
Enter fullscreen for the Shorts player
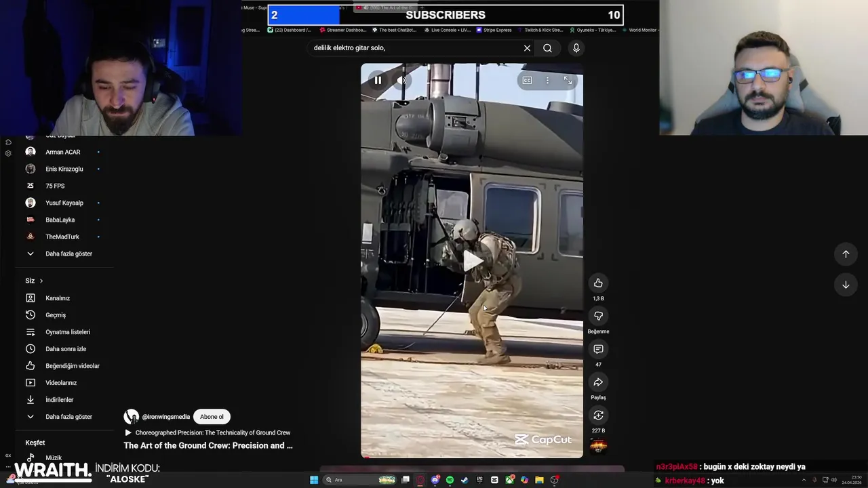coord(568,80)
